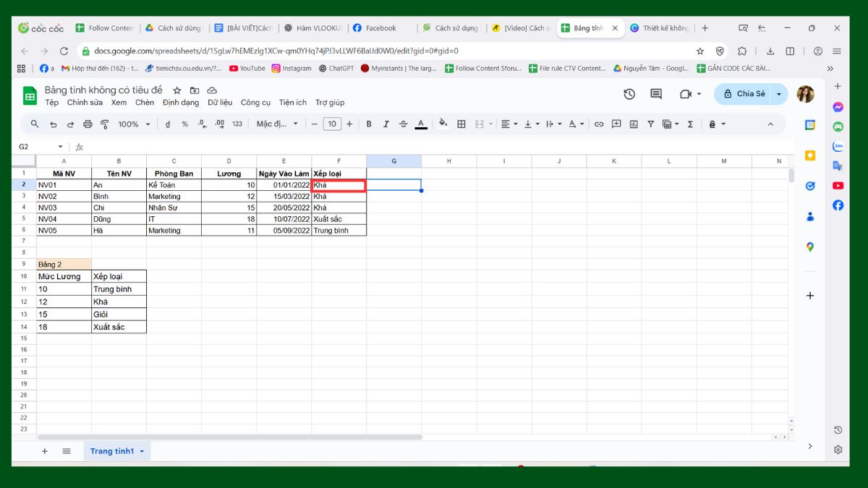The width and height of the screenshot is (868, 488).
Task: Insert a function with the Σ icon
Action: coord(689,124)
